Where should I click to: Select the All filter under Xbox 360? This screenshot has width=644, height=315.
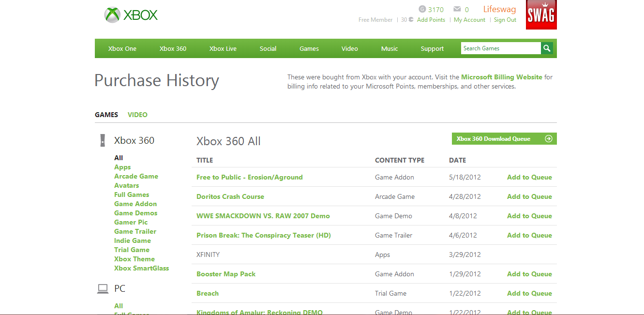point(119,158)
